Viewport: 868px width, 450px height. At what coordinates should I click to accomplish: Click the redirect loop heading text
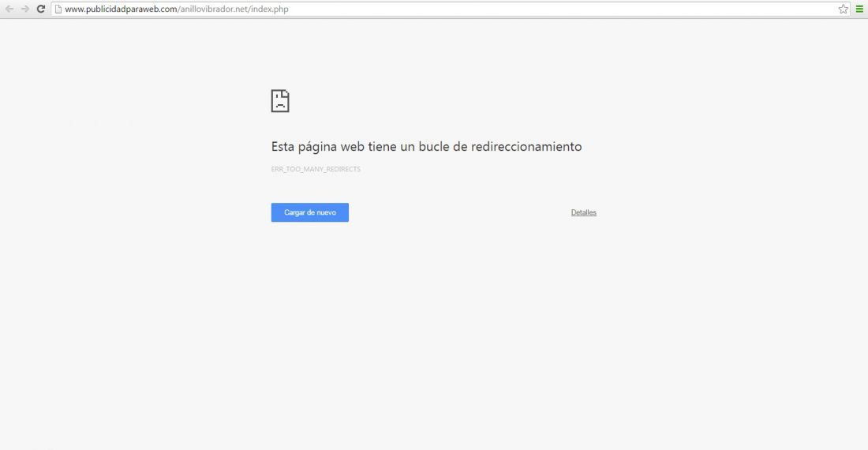point(426,147)
